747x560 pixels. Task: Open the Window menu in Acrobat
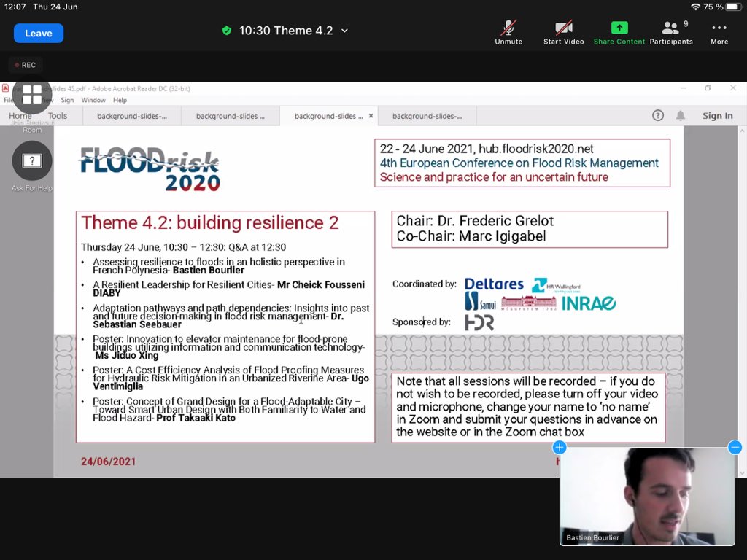93,100
